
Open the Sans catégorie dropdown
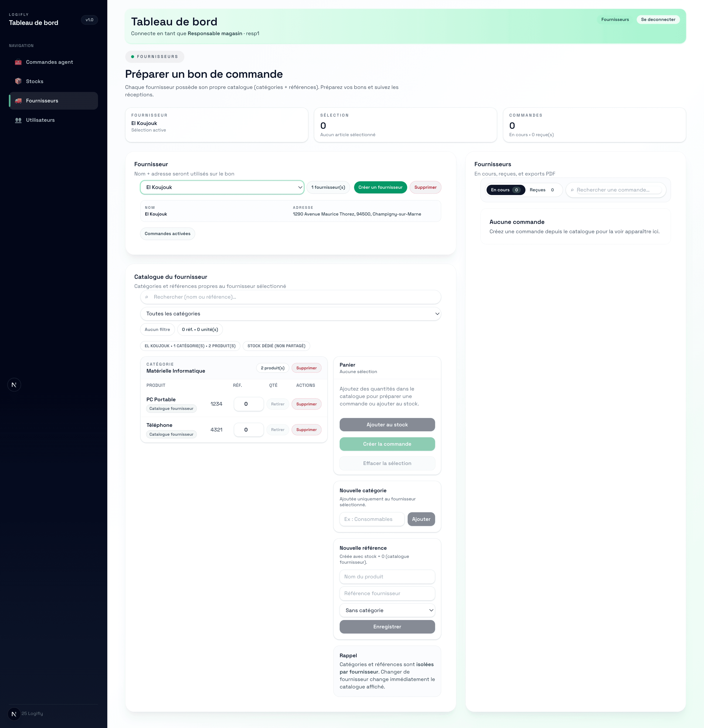point(387,610)
